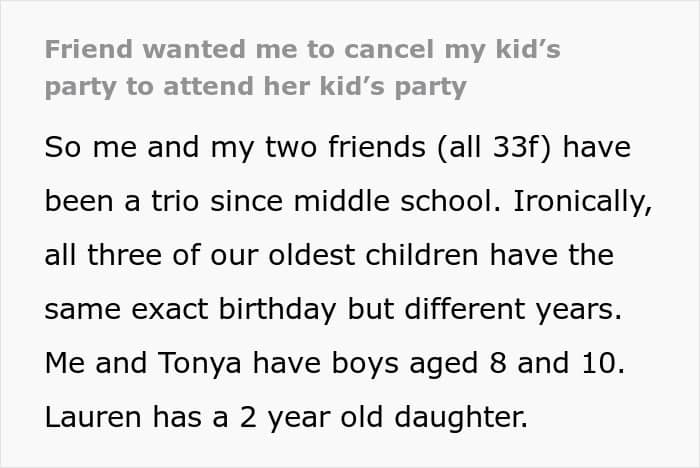This screenshot has width=700, height=468.
Task: Click "party to attend her kid's party" line
Action: point(255,87)
